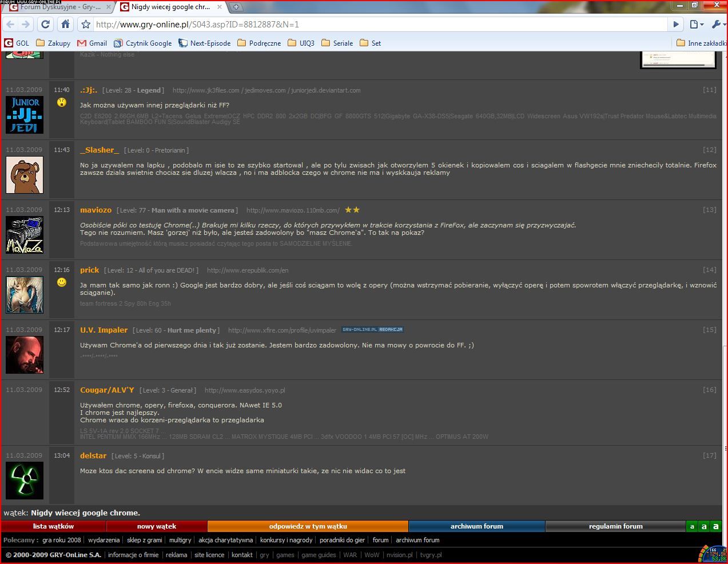Screen dimensions: 728x564
Task: Click the address bar URL field
Action: pyautogui.click(x=377, y=25)
